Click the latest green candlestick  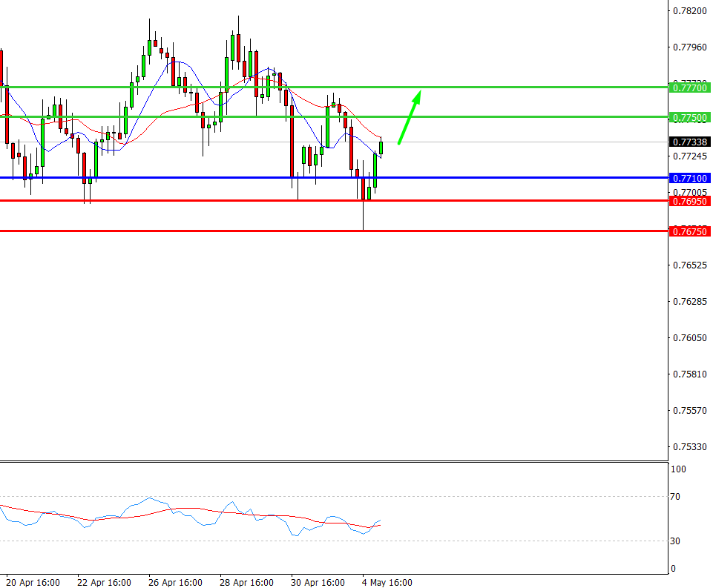(381, 148)
